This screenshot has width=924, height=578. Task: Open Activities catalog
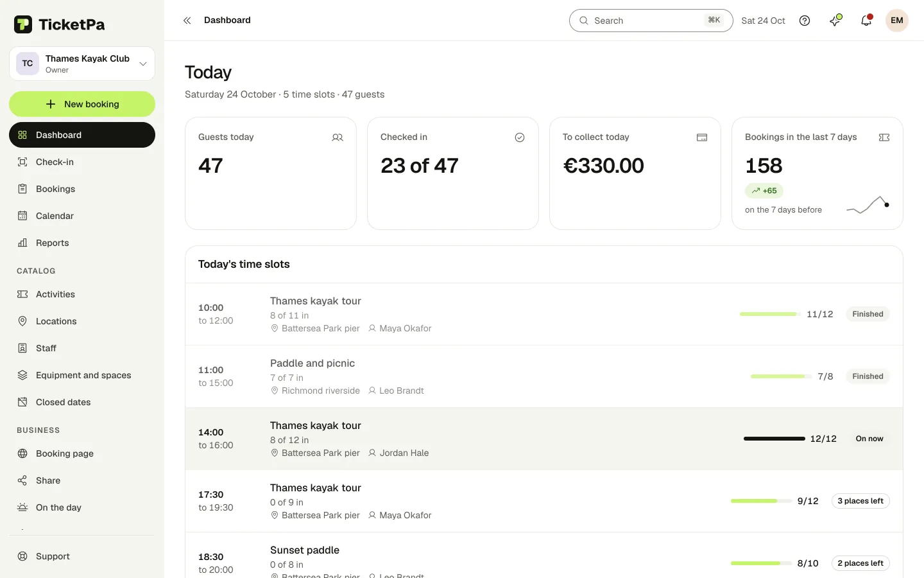coord(82,294)
